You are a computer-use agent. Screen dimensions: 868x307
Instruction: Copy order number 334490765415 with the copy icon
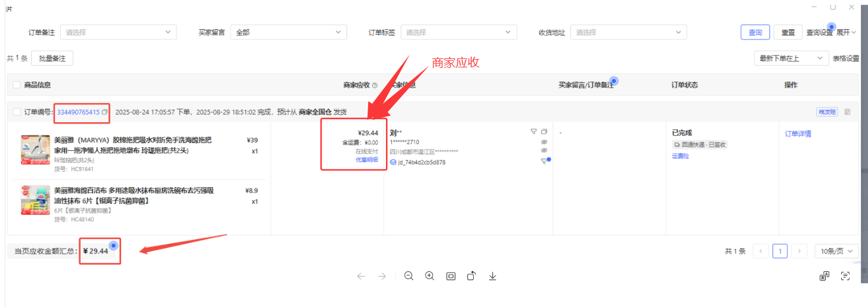pyautogui.click(x=105, y=112)
